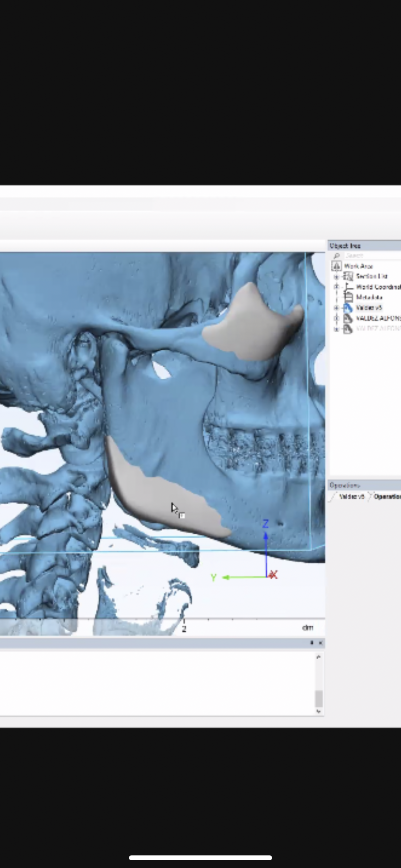This screenshot has height=868, width=401.
Task: Click Valdez v5 breadcrumb in Operations panel
Action: pyautogui.click(x=351, y=496)
